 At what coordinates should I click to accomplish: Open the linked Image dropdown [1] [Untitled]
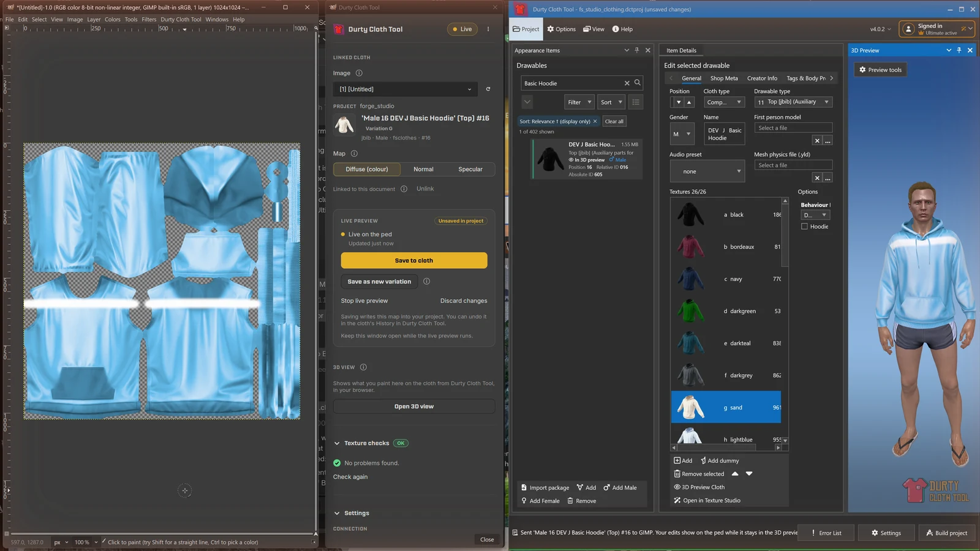tap(405, 89)
